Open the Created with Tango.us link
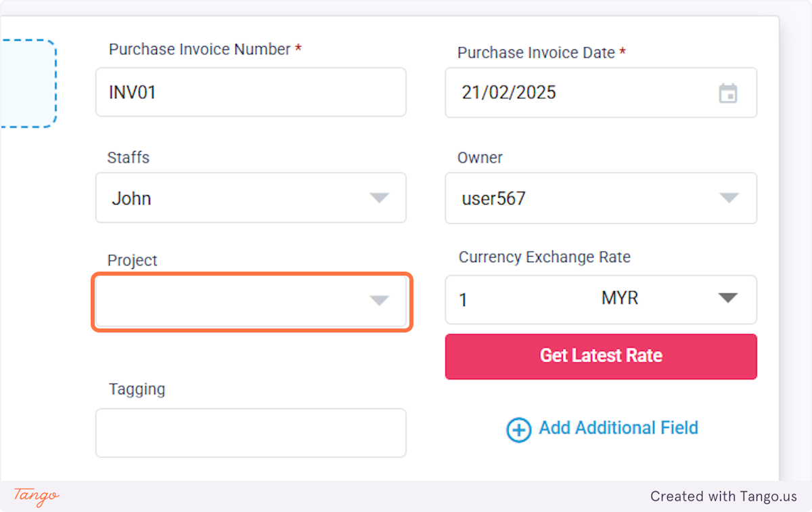812x512 pixels. tap(723, 496)
